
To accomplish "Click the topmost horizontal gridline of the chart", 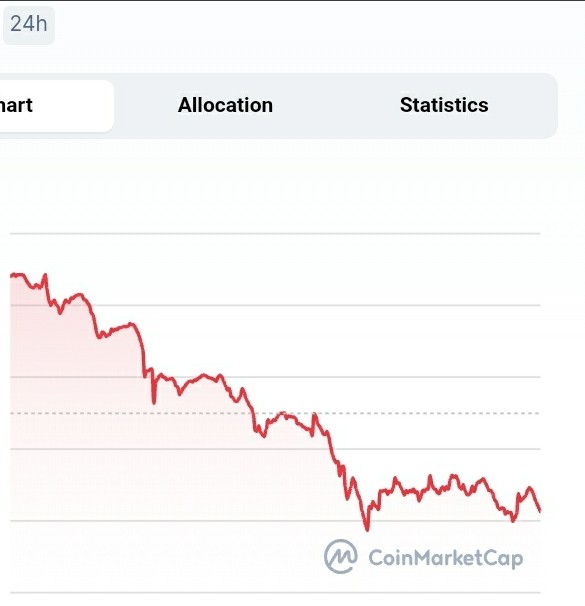I will 275,233.
